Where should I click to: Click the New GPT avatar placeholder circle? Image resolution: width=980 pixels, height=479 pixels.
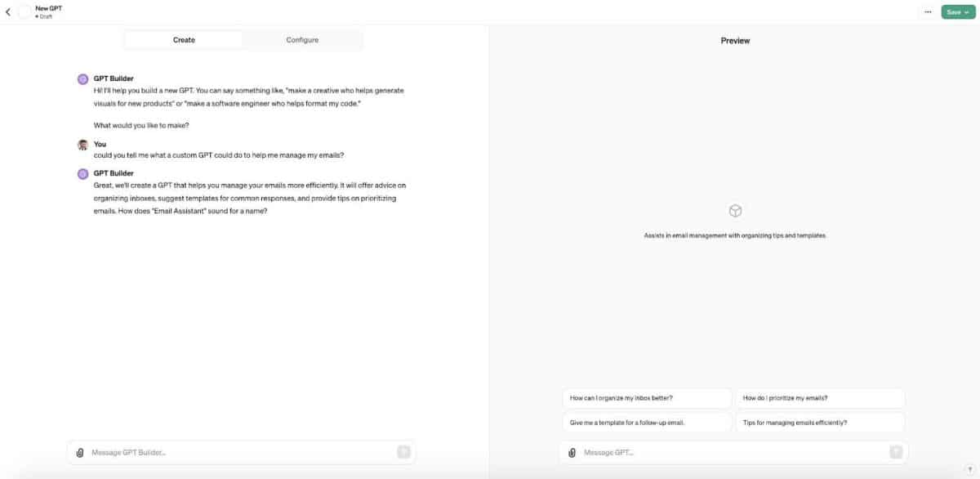click(24, 12)
